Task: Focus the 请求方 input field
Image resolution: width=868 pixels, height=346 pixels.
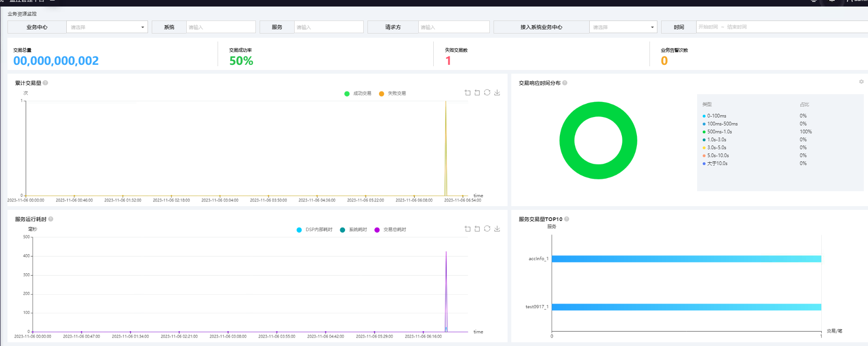Action: (x=454, y=27)
